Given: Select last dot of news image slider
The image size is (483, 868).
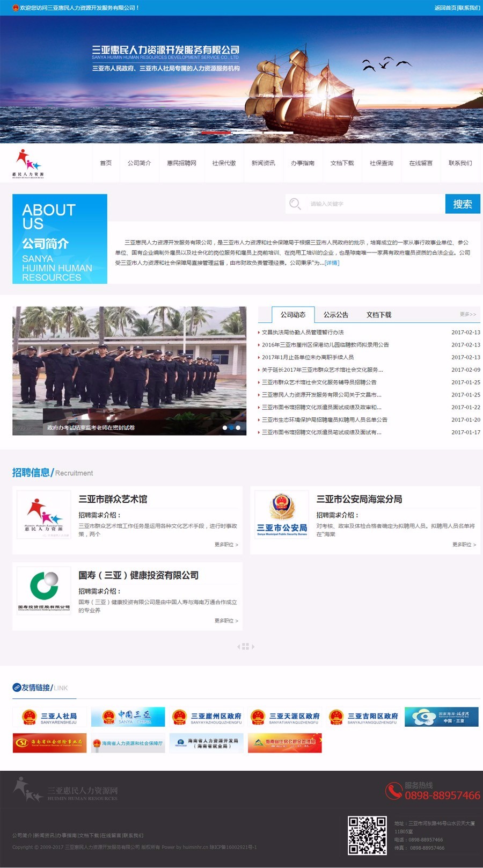Looking at the screenshot, I should point(238,428).
